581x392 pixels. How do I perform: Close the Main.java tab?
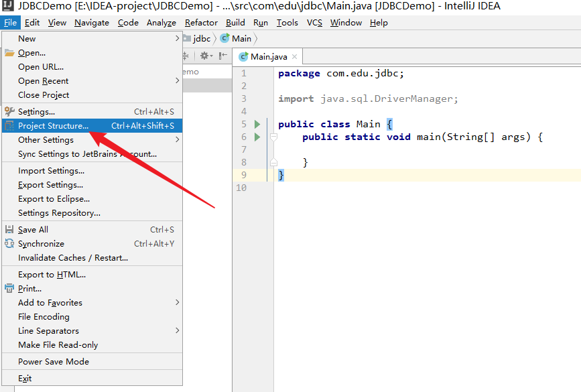click(295, 57)
